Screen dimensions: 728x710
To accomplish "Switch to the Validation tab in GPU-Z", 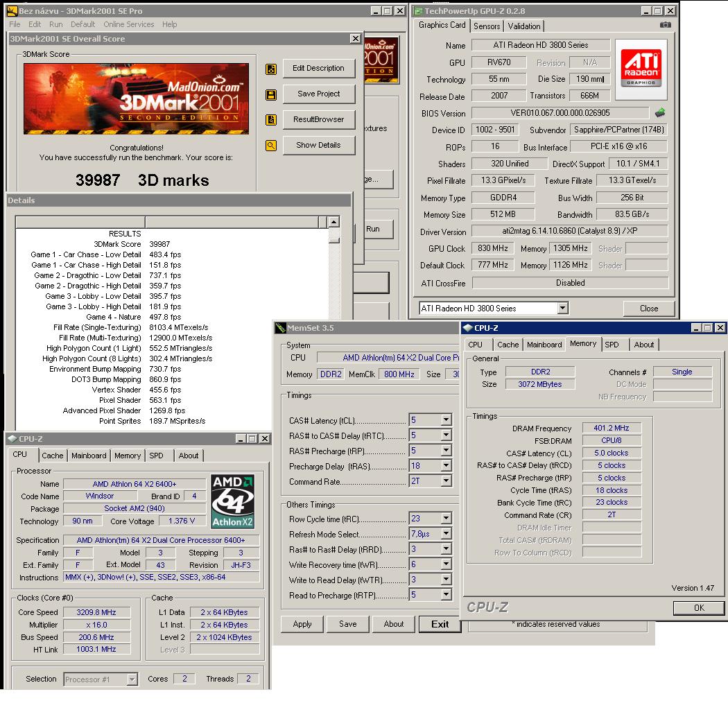I will pyautogui.click(x=524, y=26).
